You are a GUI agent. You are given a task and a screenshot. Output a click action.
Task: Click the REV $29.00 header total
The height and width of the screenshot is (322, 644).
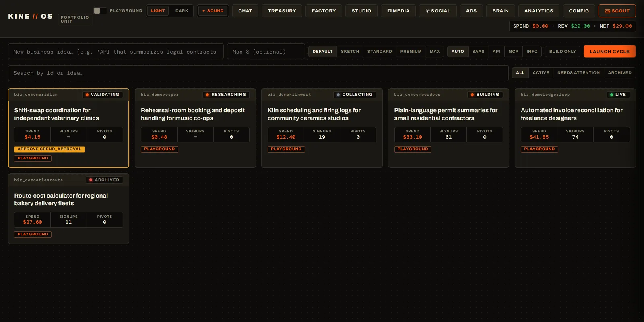(574, 26)
